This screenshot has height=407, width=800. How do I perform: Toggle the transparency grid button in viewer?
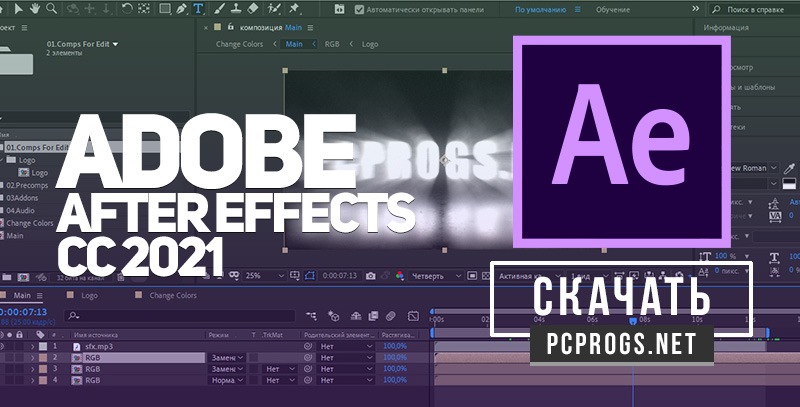[x=486, y=275]
